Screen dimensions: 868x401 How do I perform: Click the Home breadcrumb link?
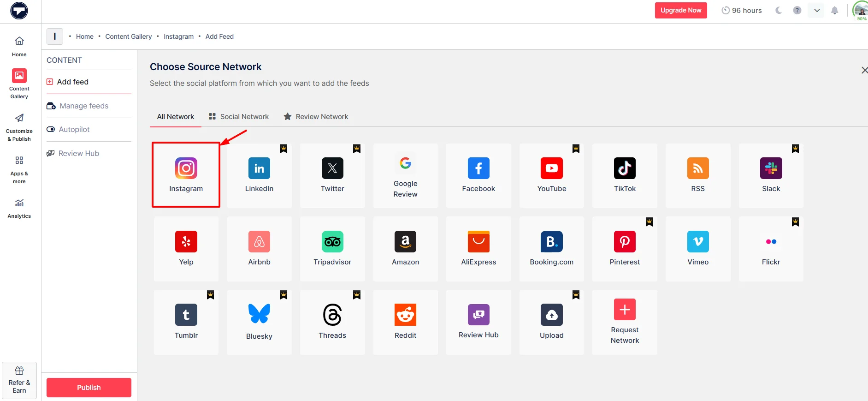(85, 36)
